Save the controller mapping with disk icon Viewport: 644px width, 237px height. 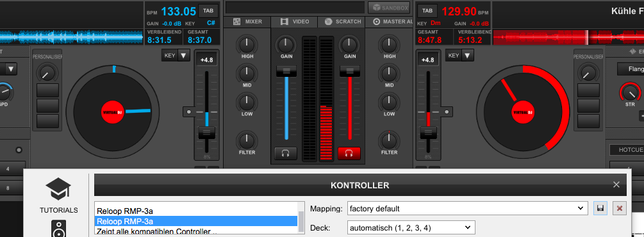[600, 208]
